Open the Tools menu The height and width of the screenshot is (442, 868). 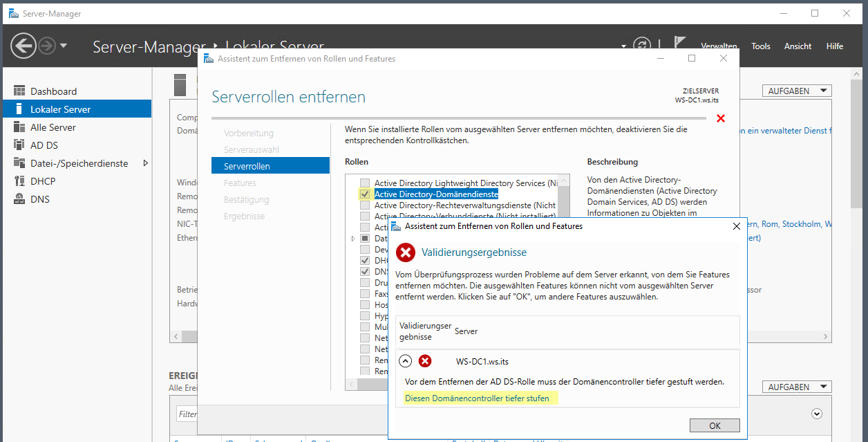761,46
